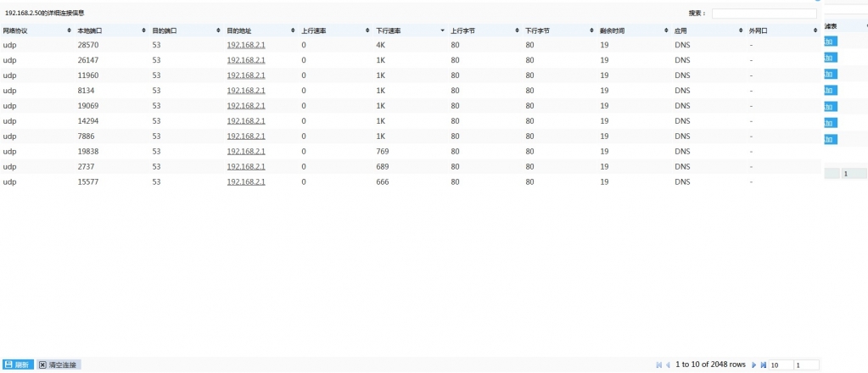868x373 pixels.
Task: Click the 下行速率 column header
Action: click(410, 31)
